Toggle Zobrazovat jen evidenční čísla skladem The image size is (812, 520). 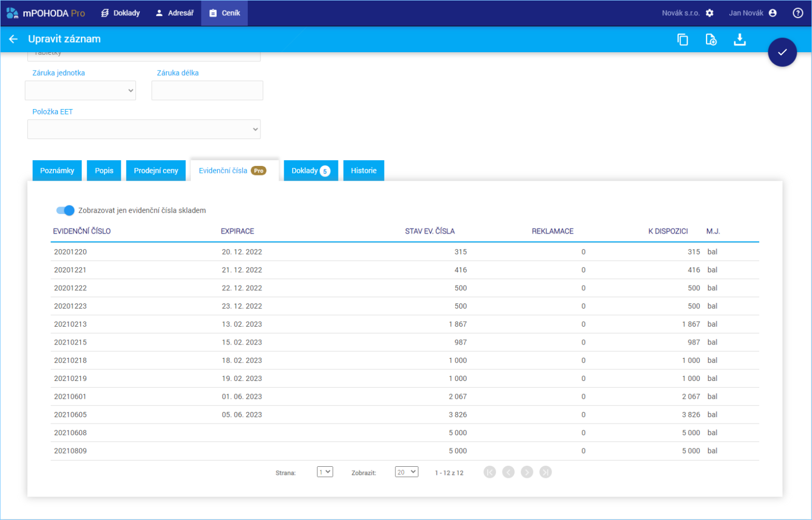(65, 210)
